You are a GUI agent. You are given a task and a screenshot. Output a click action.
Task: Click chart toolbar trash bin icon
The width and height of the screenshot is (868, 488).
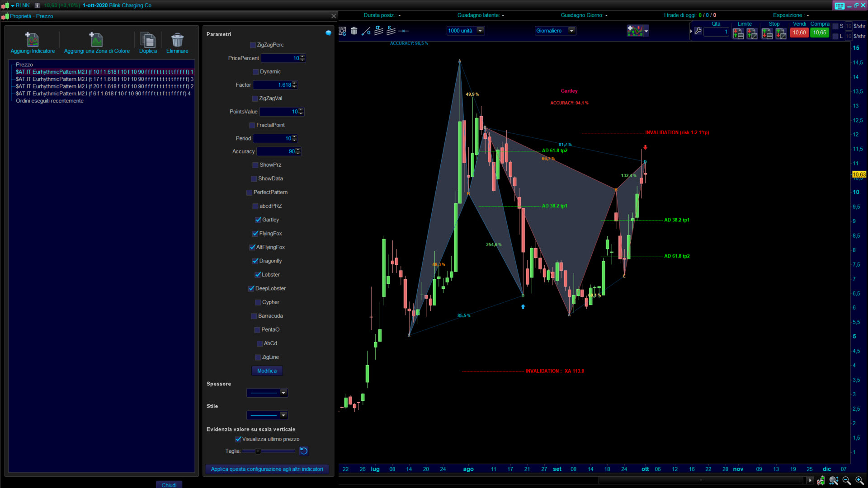click(354, 31)
